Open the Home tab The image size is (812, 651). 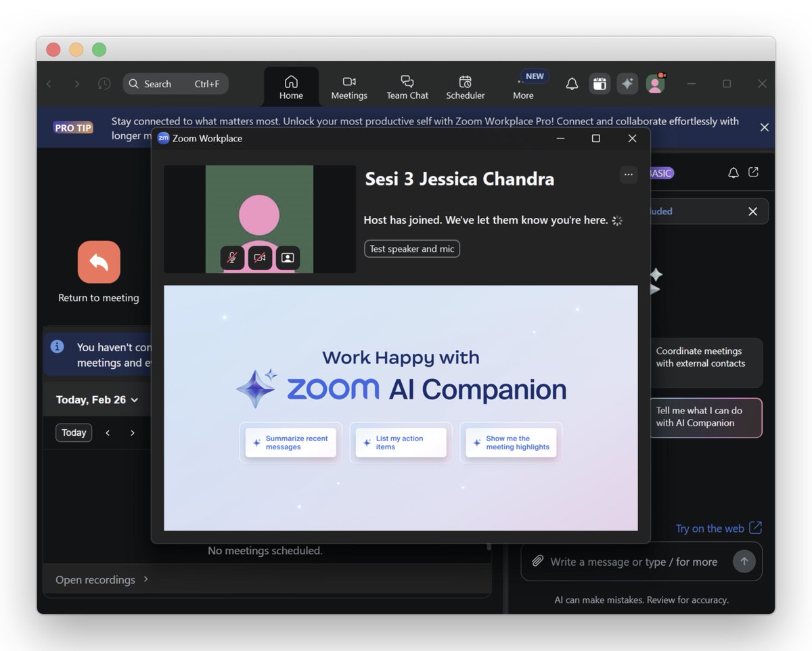[x=291, y=87]
